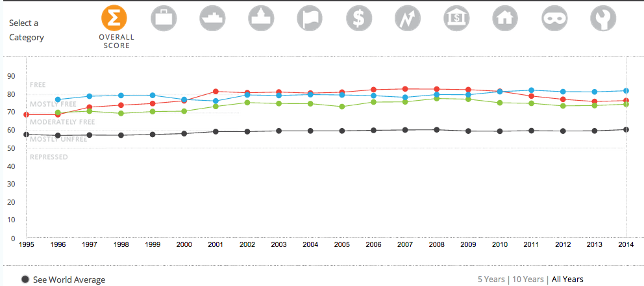Click the red data point at 2001
644x286 pixels.
216,92
